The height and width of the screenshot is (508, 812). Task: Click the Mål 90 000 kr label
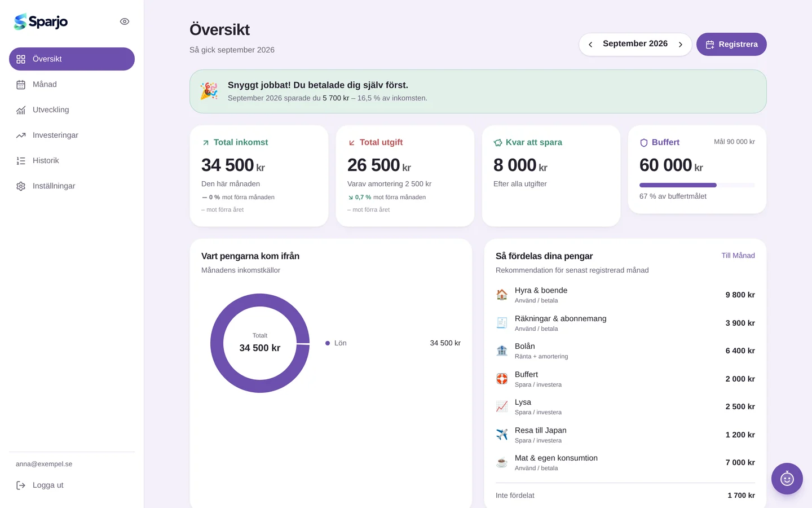pyautogui.click(x=734, y=142)
